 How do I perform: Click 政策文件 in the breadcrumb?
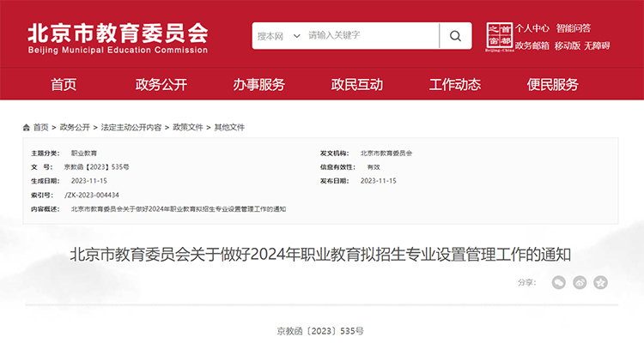click(188, 128)
